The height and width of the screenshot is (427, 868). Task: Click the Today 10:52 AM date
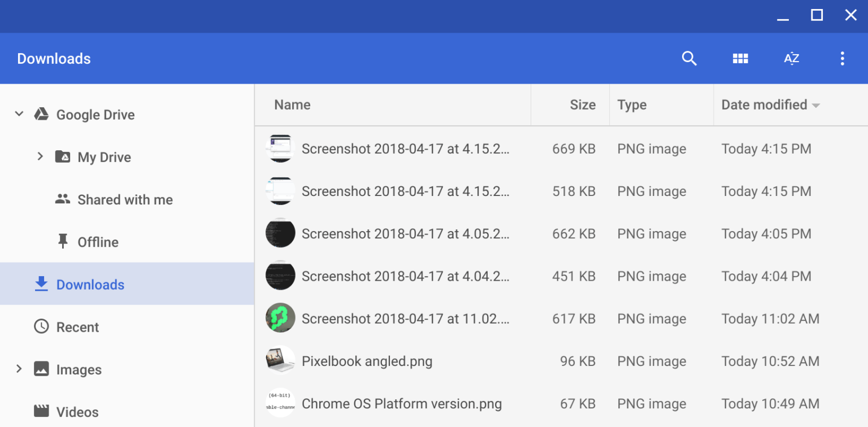point(770,361)
